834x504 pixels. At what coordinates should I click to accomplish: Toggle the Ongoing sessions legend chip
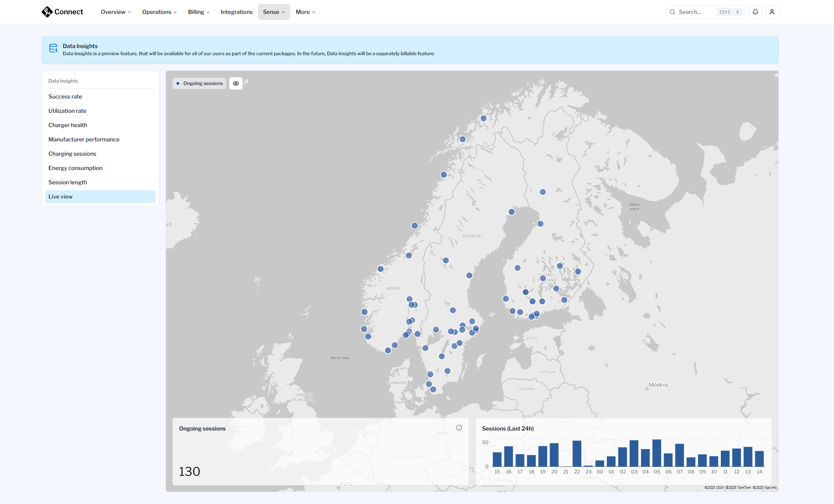pyautogui.click(x=199, y=83)
